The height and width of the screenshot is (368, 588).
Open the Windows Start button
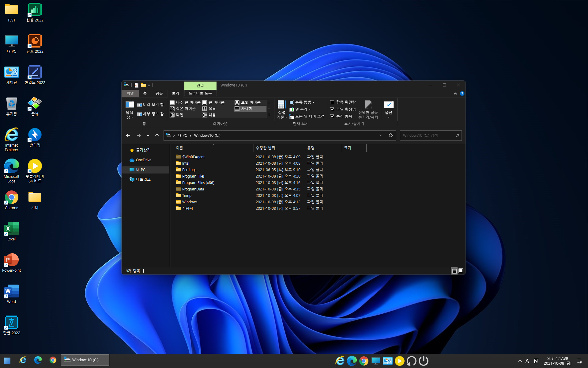tap(7, 361)
